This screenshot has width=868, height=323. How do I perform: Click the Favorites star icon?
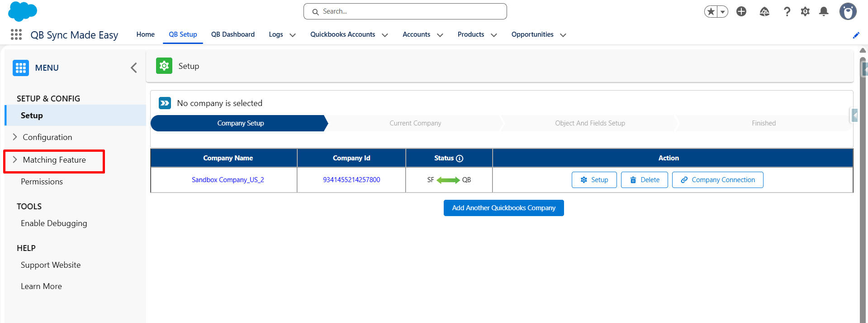711,11
